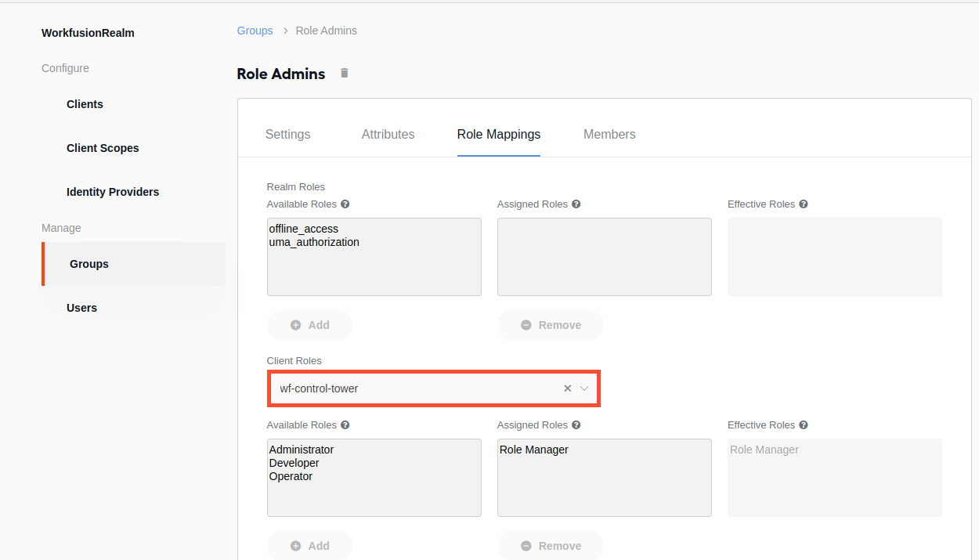Image resolution: width=979 pixels, height=560 pixels.
Task: Switch to the Settings tab
Action: [x=288, y=135]
